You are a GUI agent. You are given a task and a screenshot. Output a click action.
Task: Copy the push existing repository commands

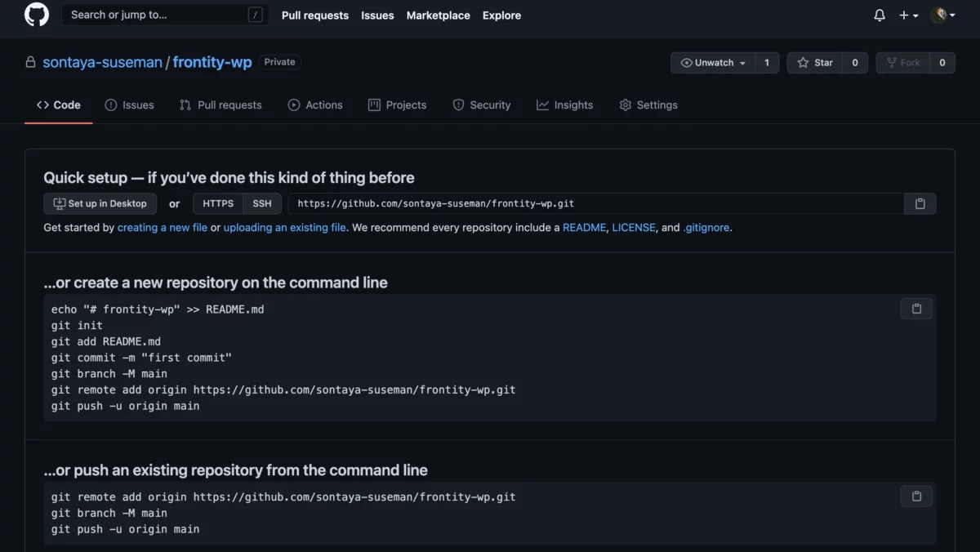point(916,496)
